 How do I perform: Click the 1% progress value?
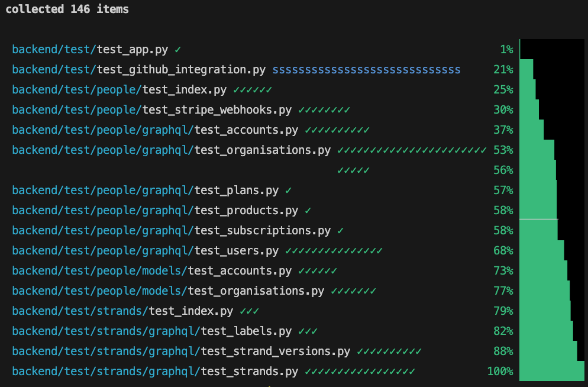[506, 50]
